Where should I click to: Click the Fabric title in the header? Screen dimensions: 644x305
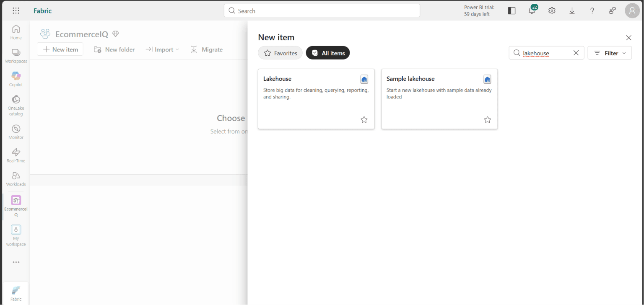[43, 11]
